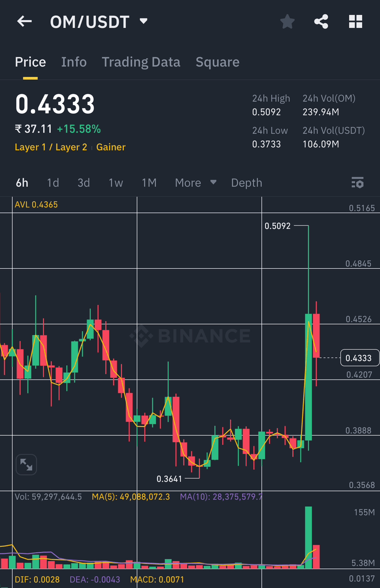Tap the back arrow icon
This screenshot has width=380, height=588.
pyautogui.click(x=24, y=22)
